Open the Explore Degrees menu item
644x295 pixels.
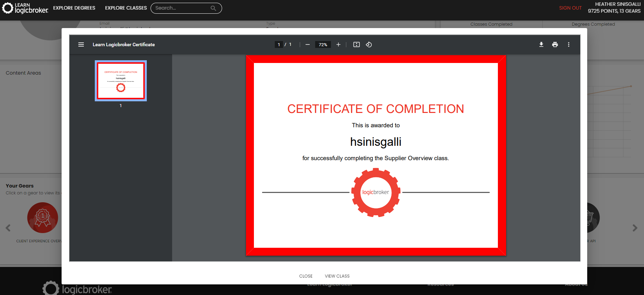coord(74,8)
